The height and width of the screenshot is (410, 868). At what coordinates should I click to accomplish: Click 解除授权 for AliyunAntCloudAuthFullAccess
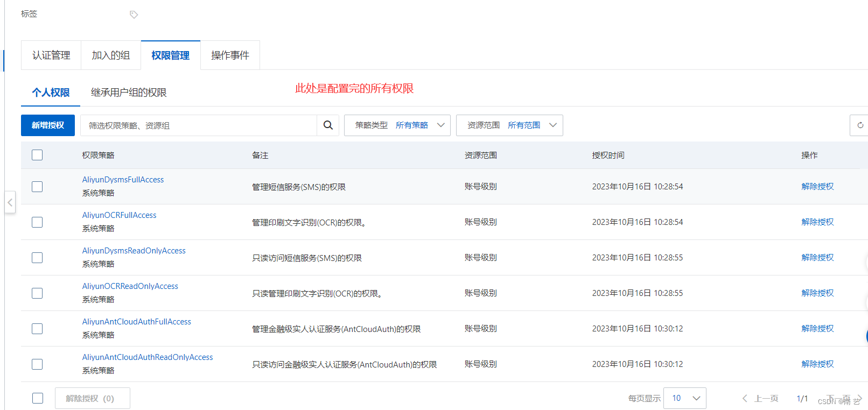817,329
